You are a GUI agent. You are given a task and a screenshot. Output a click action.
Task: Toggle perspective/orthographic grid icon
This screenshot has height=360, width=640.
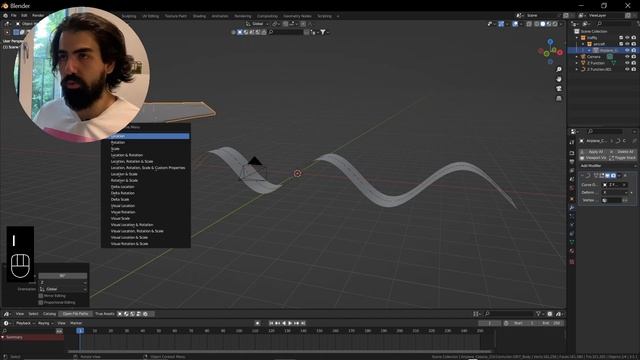pos(559,98)
